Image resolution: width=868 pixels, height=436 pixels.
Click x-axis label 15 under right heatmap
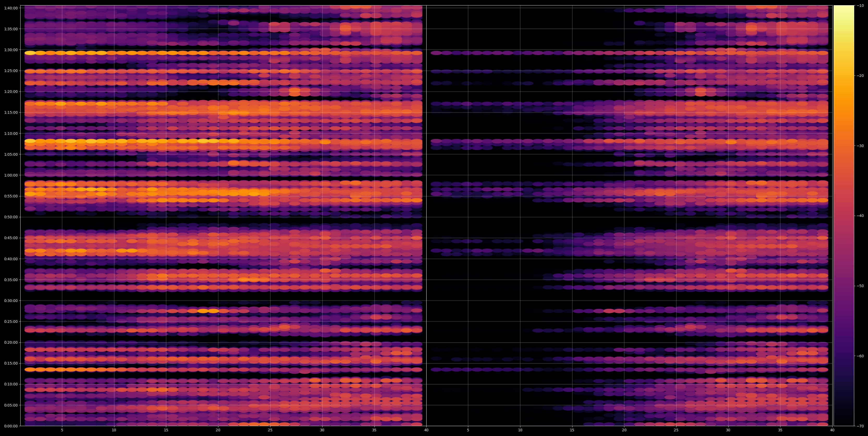point(572,430)
